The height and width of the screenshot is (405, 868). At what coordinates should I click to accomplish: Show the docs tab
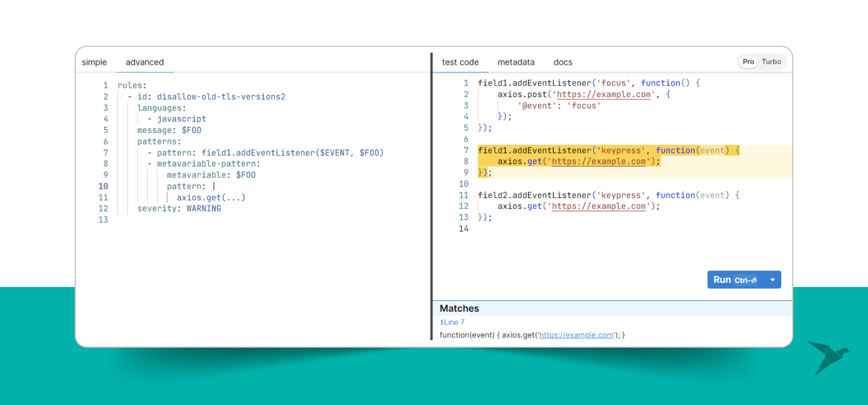(562, 62)
